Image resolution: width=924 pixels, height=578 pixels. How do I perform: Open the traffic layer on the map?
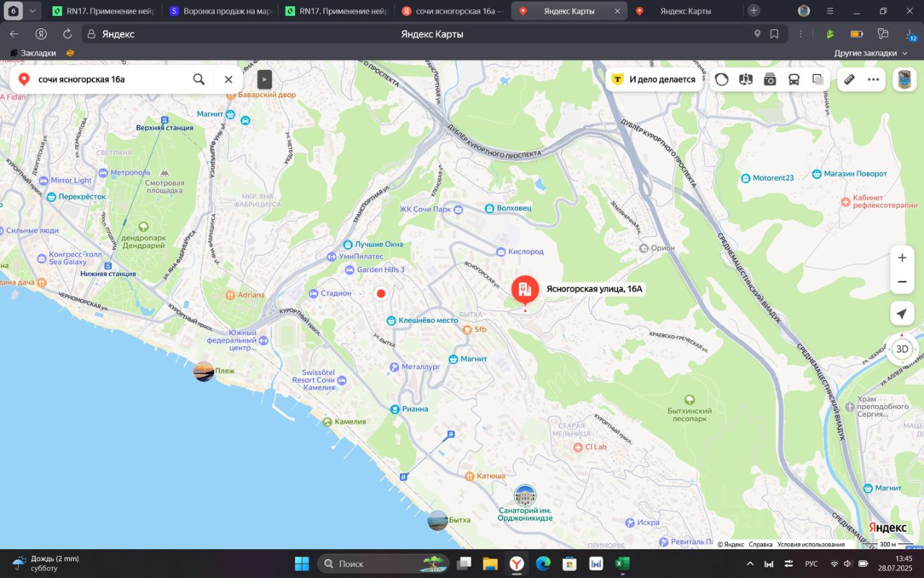point(722,79)
